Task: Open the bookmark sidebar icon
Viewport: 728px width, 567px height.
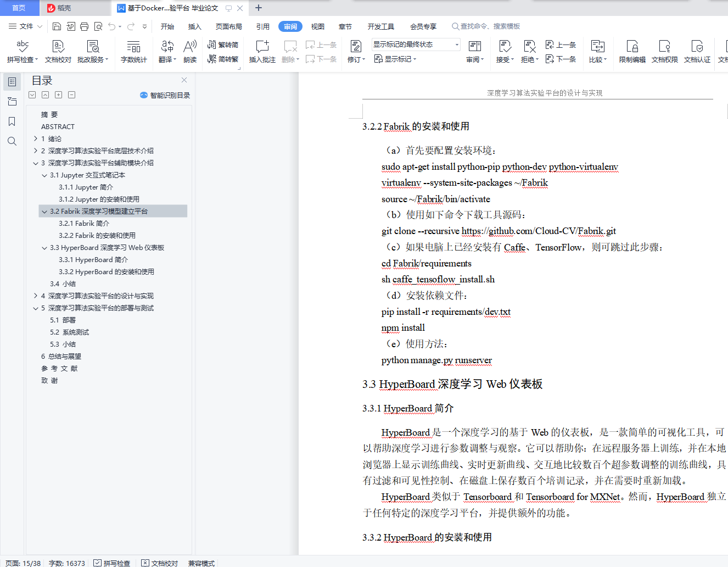Action: (12, 121)
